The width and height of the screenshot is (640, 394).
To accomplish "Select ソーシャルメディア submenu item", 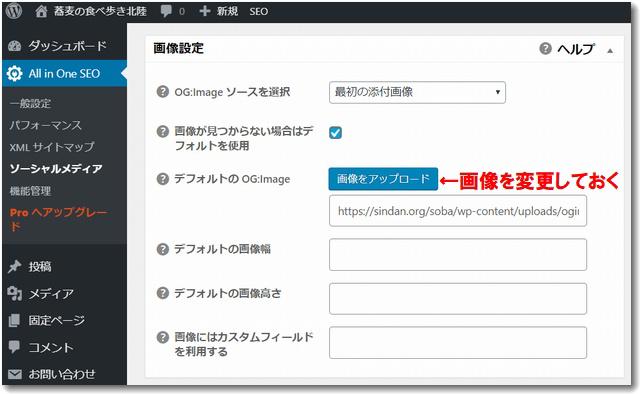I will point(56,169).
